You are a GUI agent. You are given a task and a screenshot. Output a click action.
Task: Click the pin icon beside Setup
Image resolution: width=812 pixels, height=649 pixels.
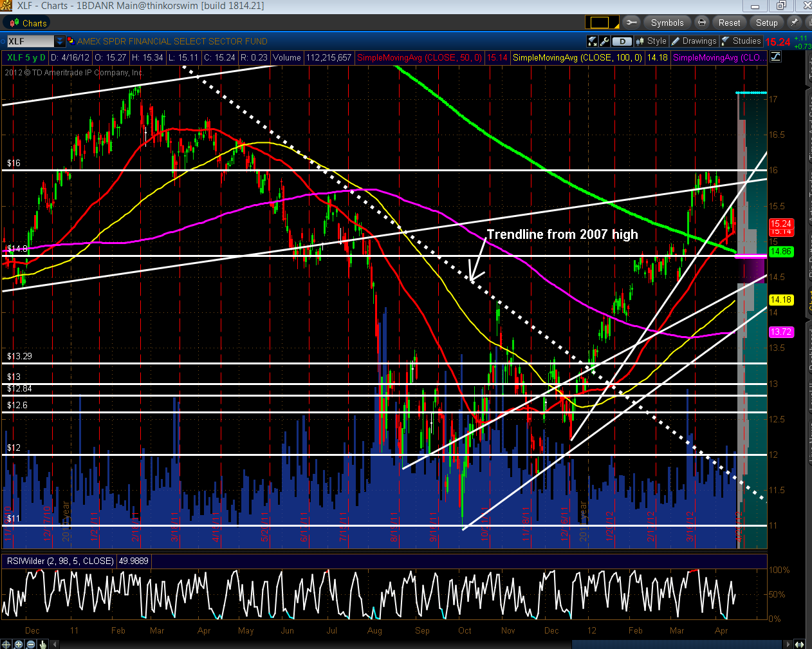coord(795,23)
